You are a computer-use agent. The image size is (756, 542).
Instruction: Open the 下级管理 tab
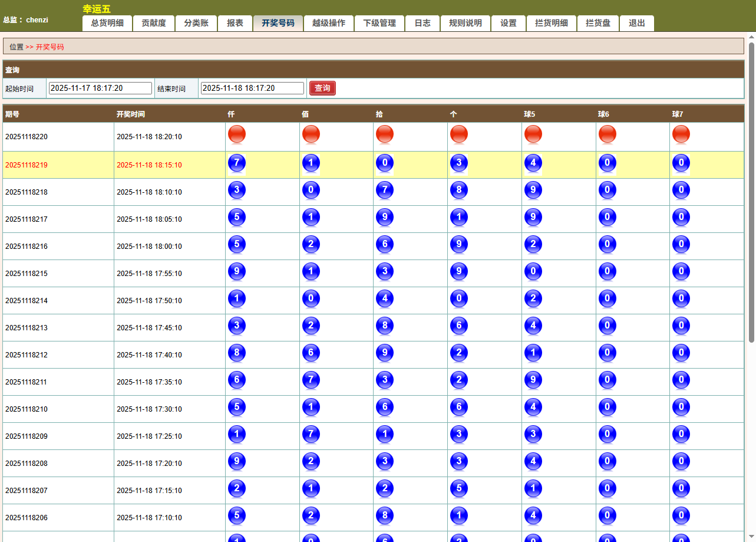pos(379,23)
